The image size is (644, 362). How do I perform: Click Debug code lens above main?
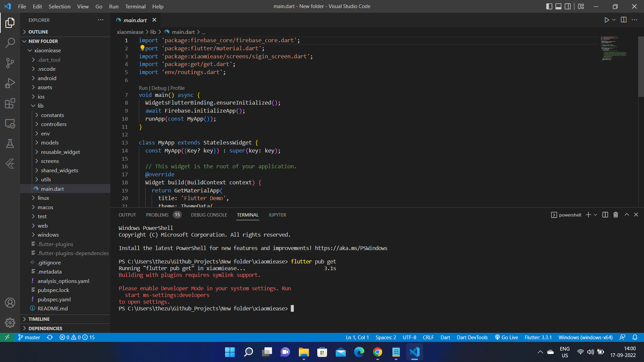coord(159,88)
